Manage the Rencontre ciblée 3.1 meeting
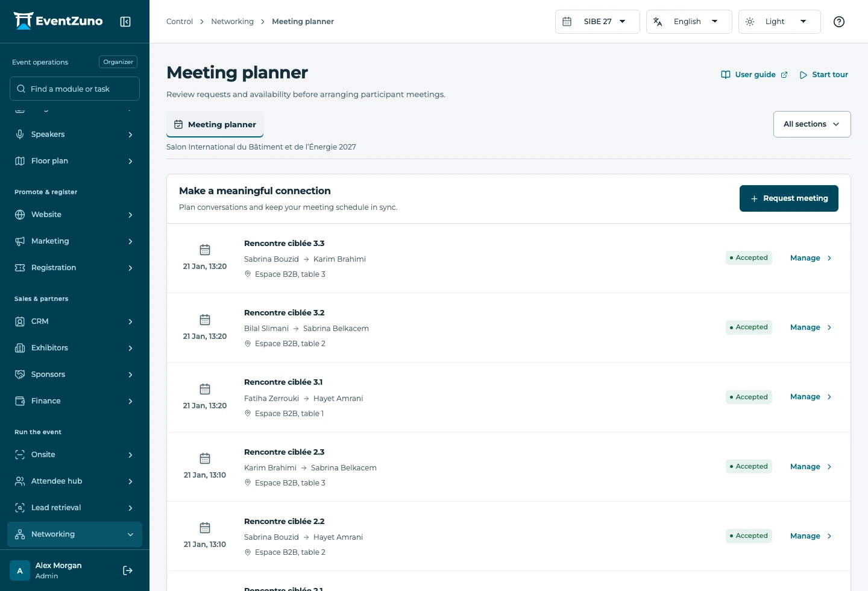The image size is (868, 591). pyautogui.click(x=811, y=397)
